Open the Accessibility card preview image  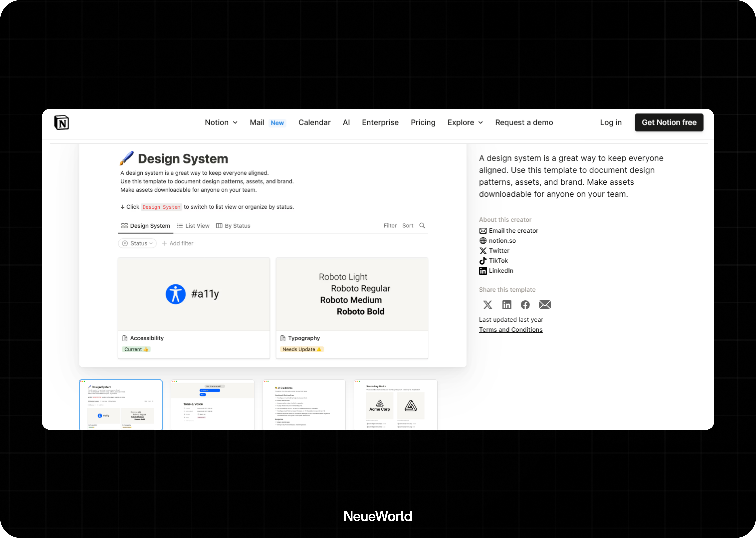click(194, 294)
